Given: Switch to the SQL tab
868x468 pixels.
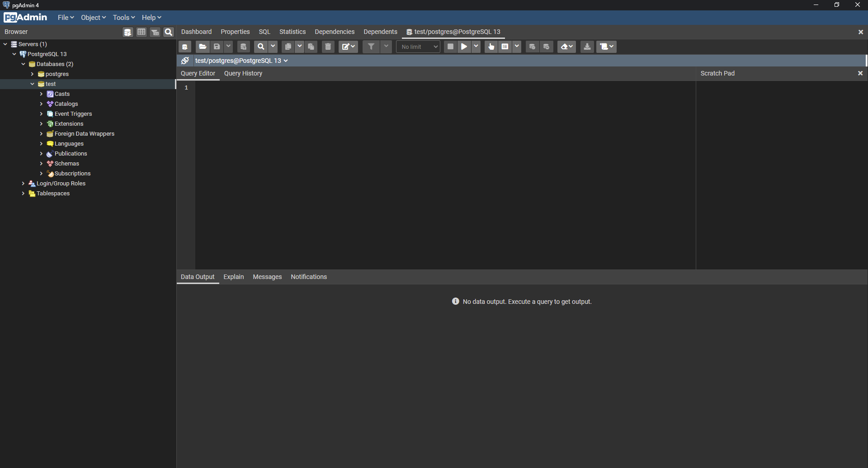Looking at the screenshot, I should [264, 32].
